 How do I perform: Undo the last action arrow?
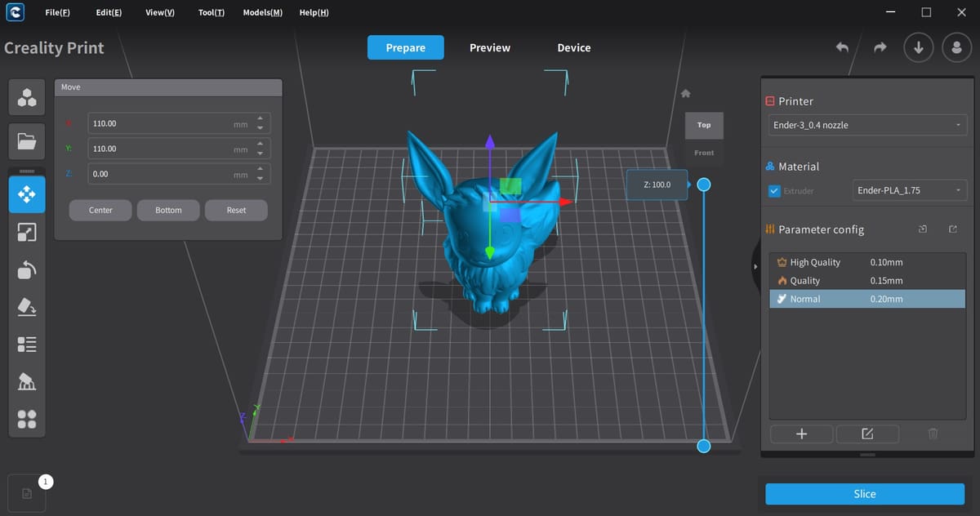[x=842, y=47]
